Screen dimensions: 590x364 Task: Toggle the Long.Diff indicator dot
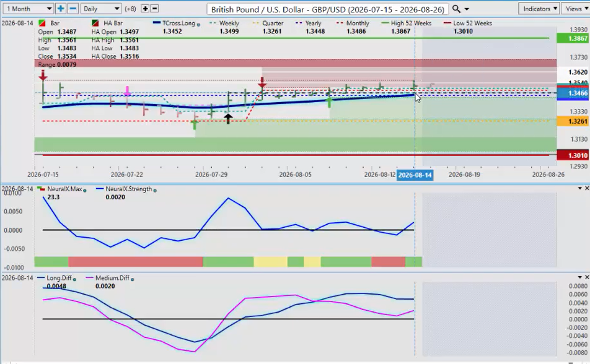(74, 279)
